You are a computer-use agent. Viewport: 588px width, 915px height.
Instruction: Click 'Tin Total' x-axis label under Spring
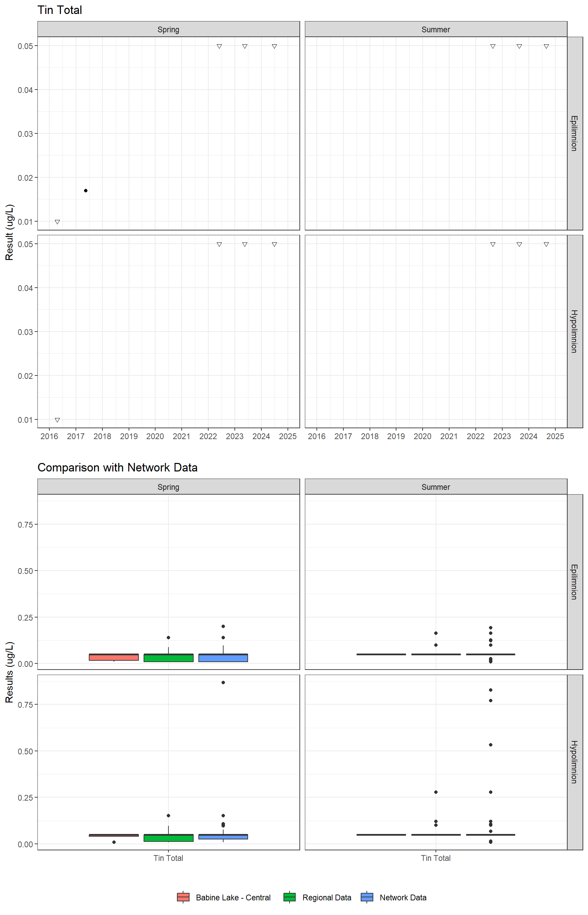click(168, 858)
